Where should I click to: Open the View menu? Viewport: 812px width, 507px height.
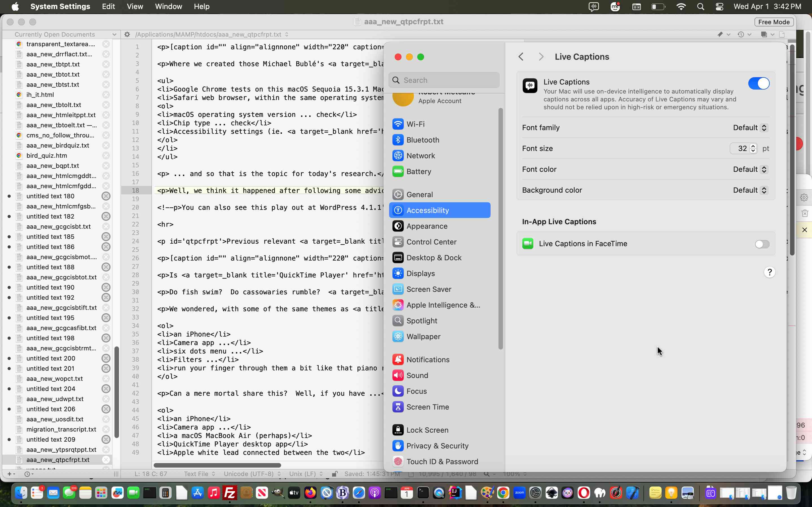(x=134, y=6)
